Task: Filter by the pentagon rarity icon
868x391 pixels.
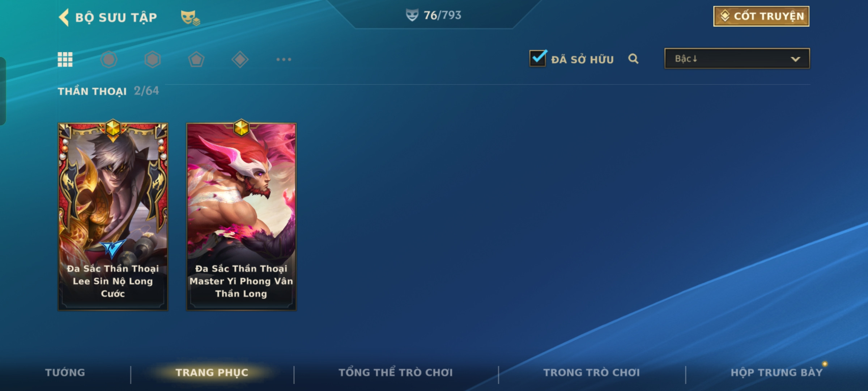Action: tap(196, 59)
